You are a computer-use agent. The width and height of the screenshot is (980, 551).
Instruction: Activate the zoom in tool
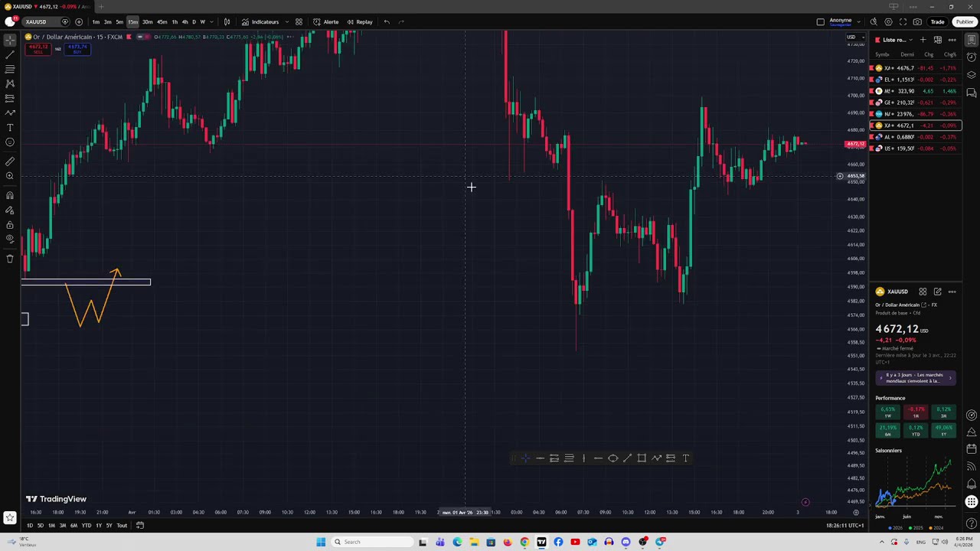pos(10,176)
